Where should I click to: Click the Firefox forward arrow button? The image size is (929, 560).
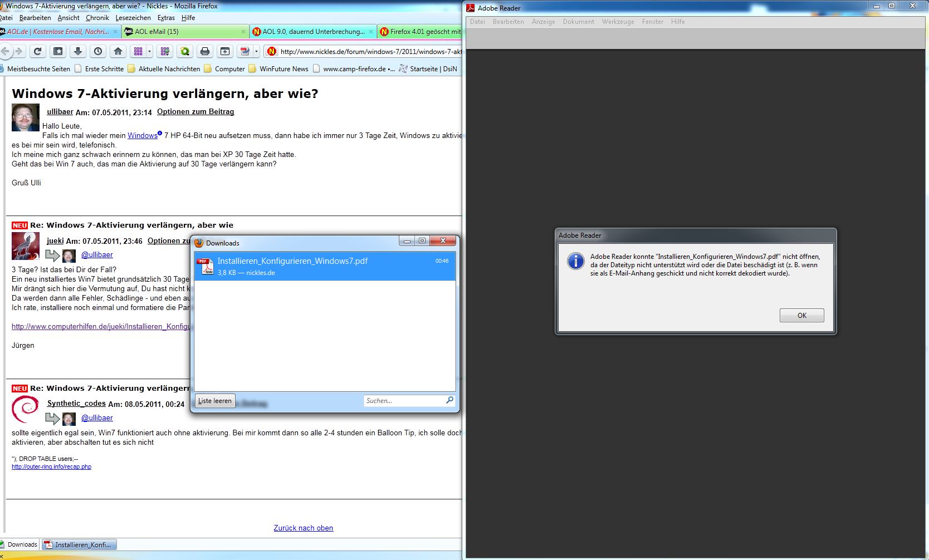tap(19, 51)
